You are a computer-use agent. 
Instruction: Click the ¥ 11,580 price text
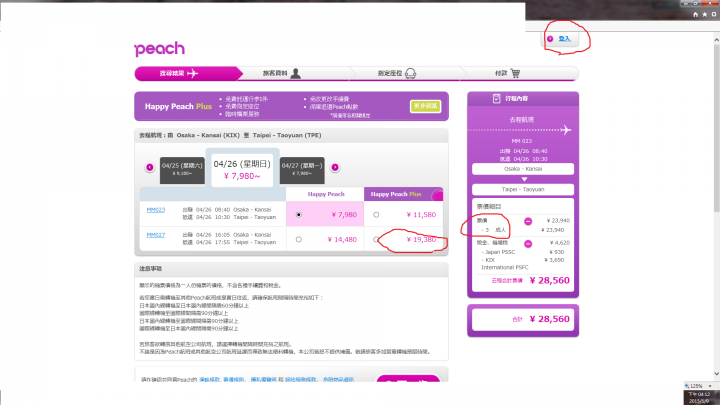point(421,214)
